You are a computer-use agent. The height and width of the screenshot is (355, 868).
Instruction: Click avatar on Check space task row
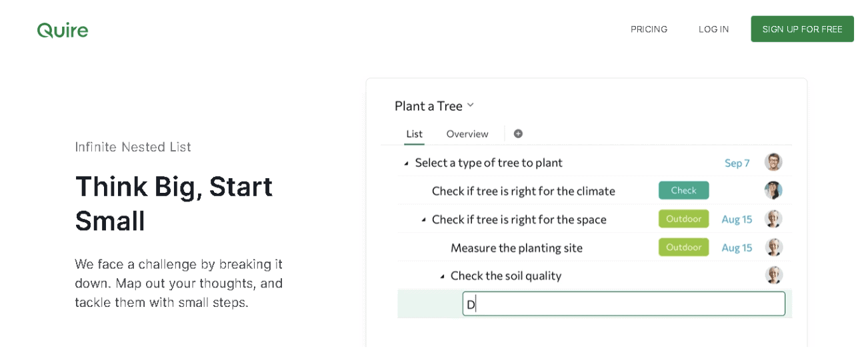(x=773, y=219)
